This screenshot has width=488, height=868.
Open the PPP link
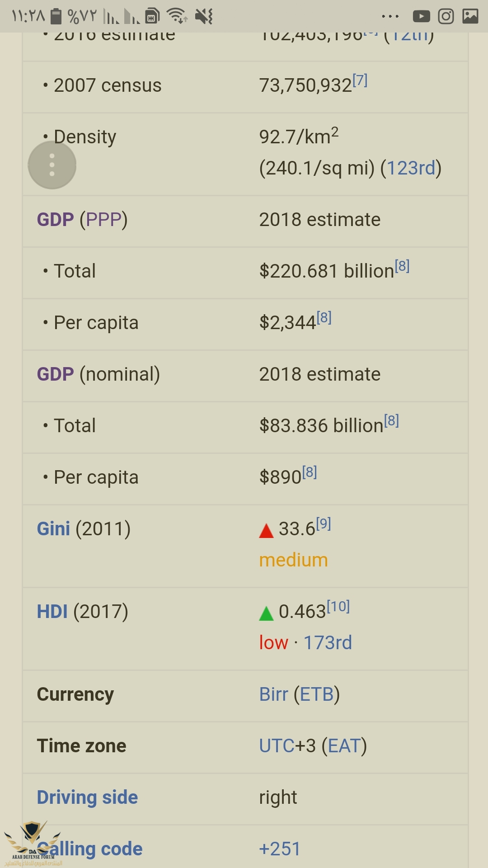tap(103, 220)
